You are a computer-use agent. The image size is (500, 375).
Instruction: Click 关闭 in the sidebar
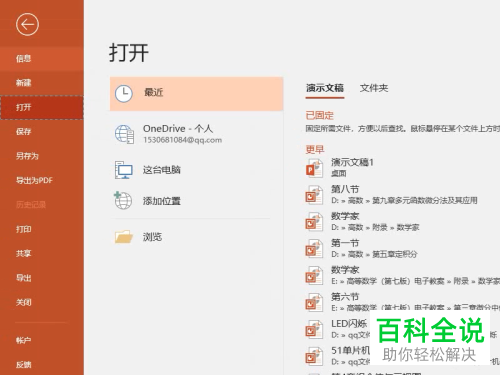coord(42,302)
